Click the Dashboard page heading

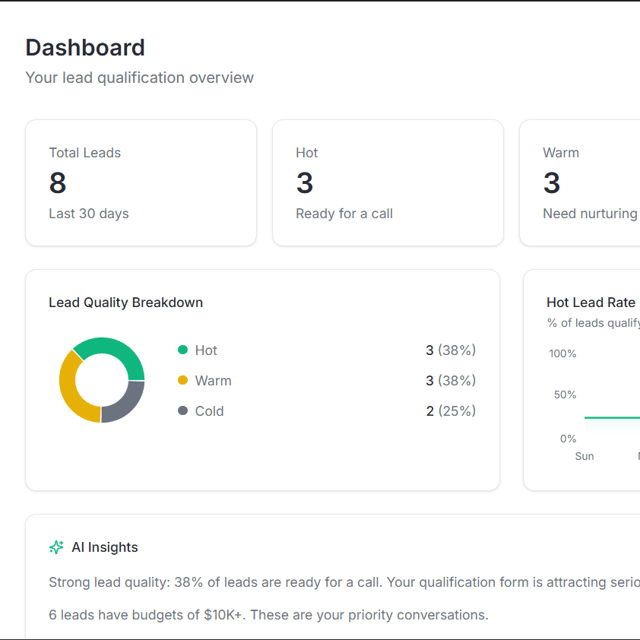point(85,47)
